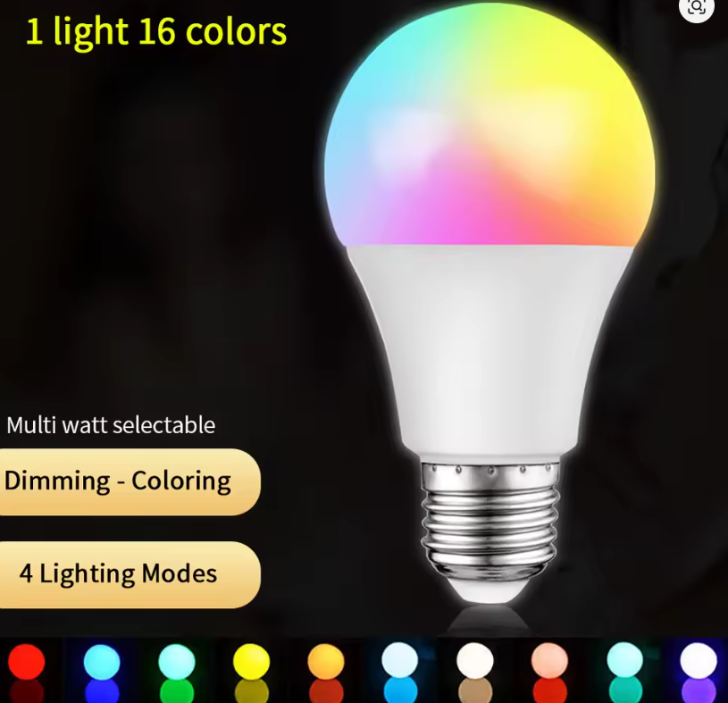
Task: Pick the pale blue bulb swatch
Action: [400, 660]
